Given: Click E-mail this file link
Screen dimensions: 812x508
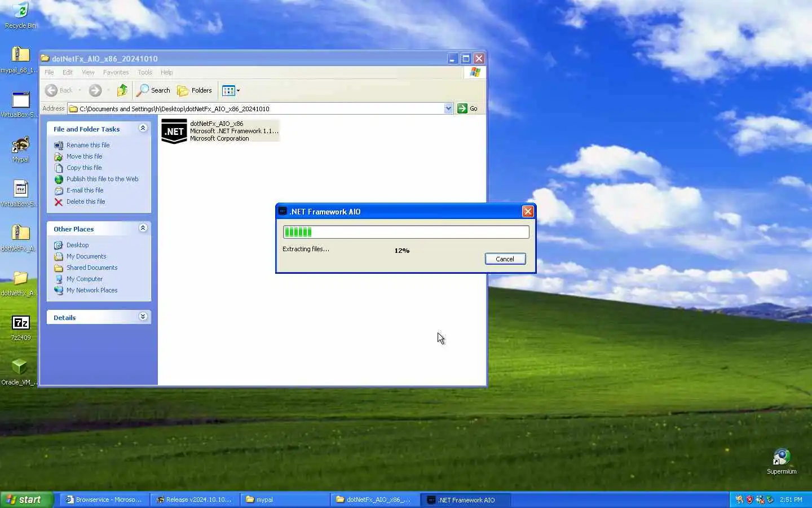Looking at the screenshot, I should click(85, 190).
